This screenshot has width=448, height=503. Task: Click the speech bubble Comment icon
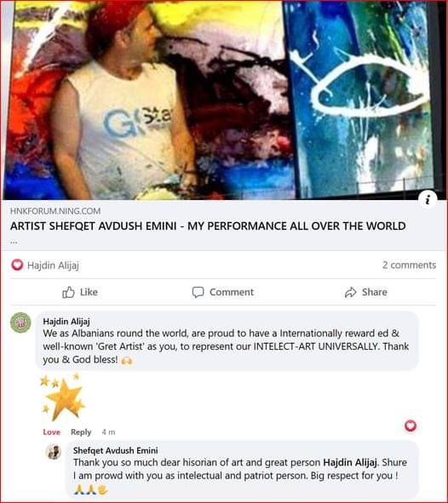198,292
